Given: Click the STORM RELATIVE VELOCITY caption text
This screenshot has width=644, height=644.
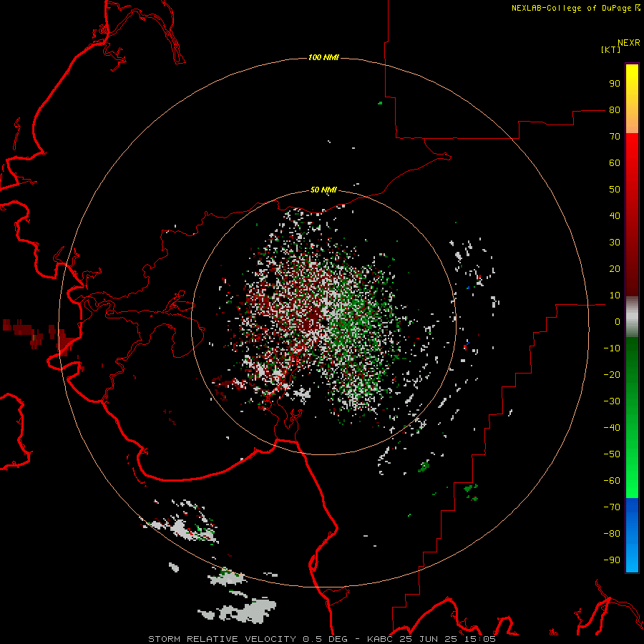Looking at the screenshot, I should 223,639.
